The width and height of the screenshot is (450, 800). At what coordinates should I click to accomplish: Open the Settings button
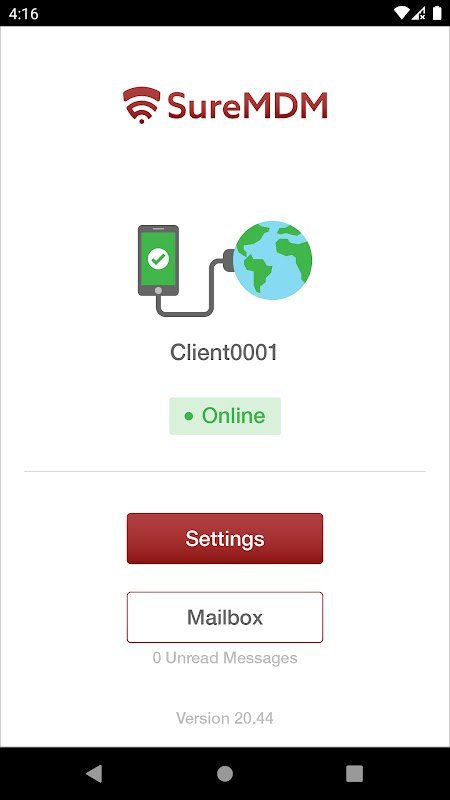[225, 538]
